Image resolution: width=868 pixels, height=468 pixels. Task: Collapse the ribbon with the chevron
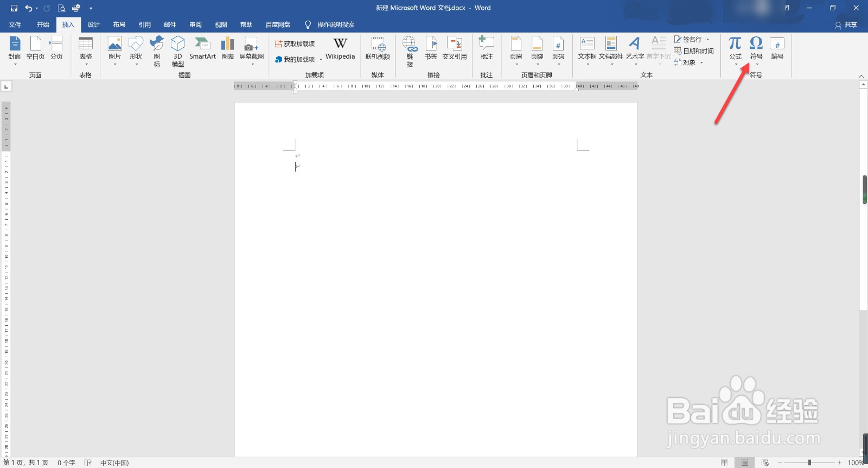click(x=861, y=77)
